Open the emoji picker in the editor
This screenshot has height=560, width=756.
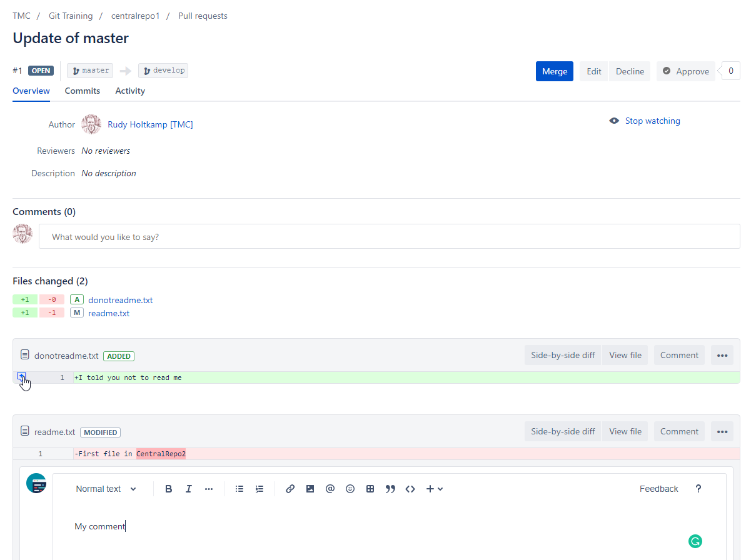tap(350, 489)
